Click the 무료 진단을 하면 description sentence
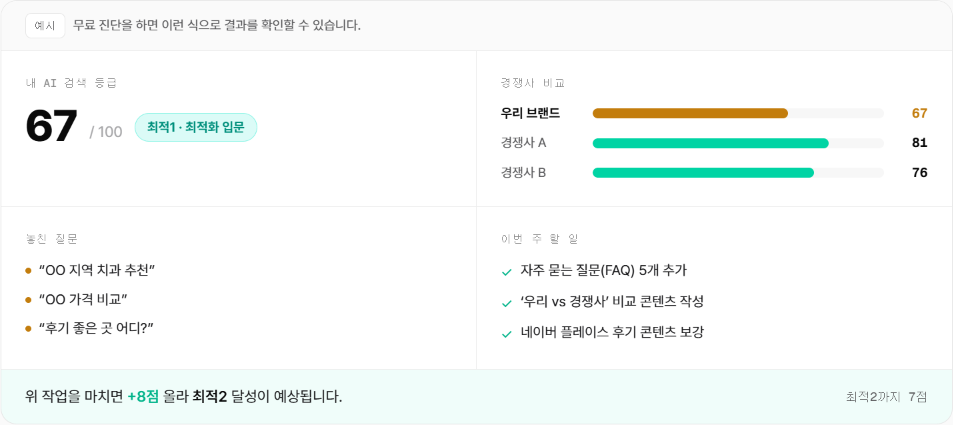The height and width of the screenshot is (425, 953). pyautogui.click(x=217, y=26)
